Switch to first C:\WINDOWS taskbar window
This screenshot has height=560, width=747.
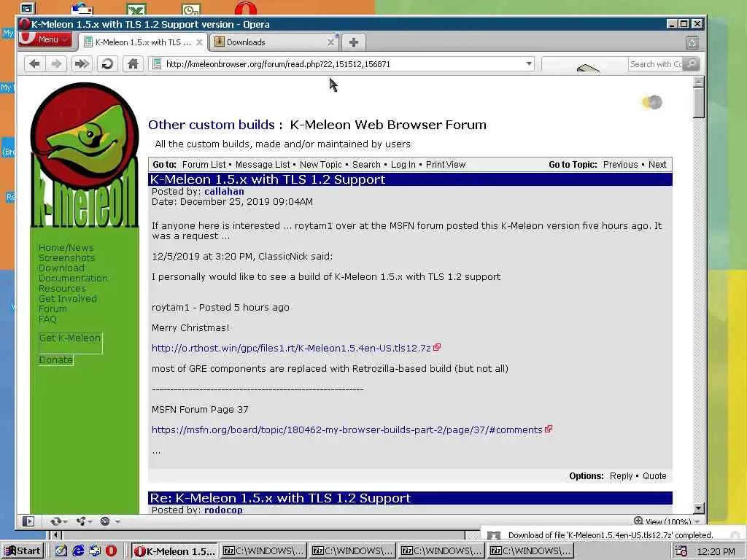[263, 551]
